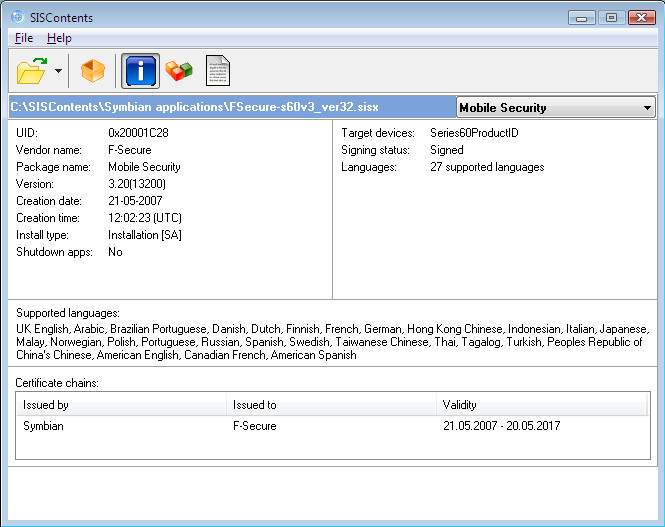Minimize the SISContents window
This screenshot has width=665, height=527.
pos(581,18)
